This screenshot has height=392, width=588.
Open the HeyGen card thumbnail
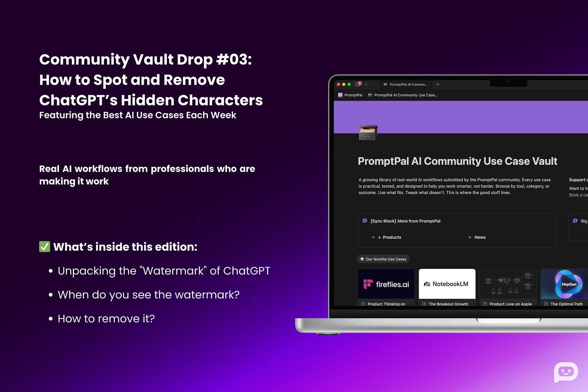tap(565, 284)
